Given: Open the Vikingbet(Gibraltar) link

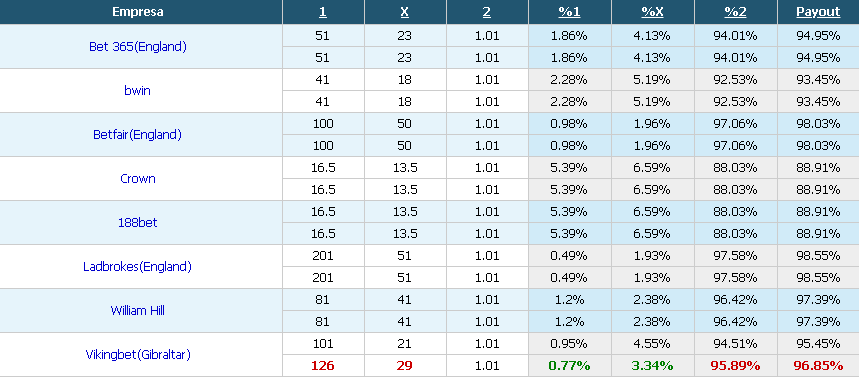Looking at the screenshot, I should pos(138,355).
